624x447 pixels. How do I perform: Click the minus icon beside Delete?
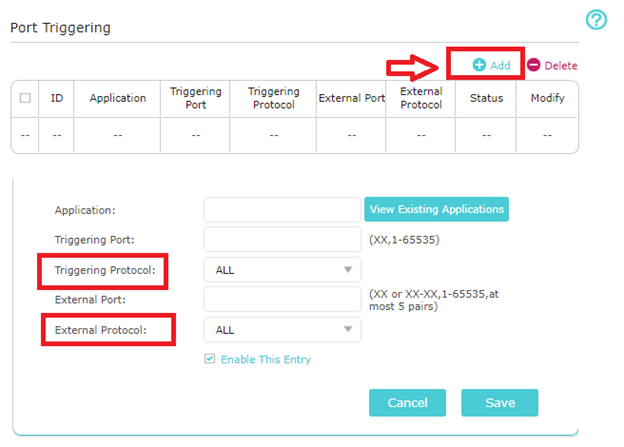click(x=534, y=65)
